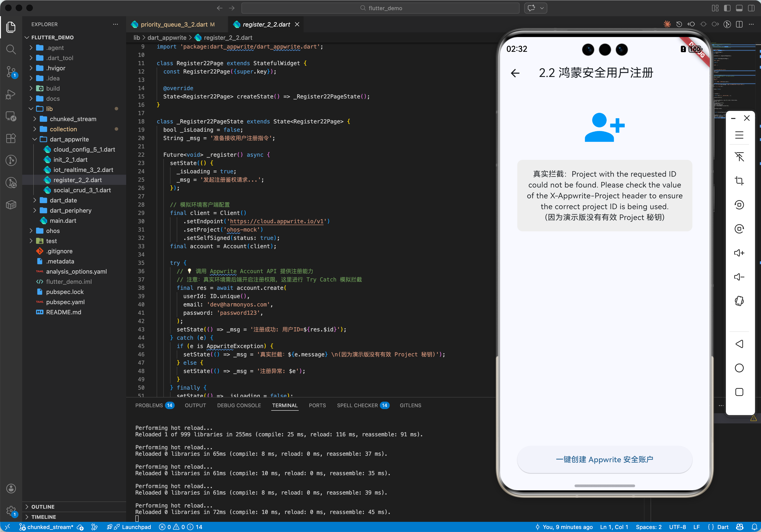
Task: Open Run and Debug view
Action: tap(11, 94)
